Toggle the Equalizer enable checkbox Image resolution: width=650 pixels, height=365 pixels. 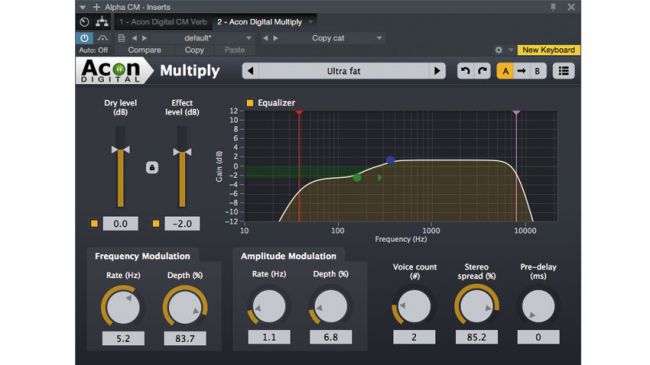coord(250,103)
